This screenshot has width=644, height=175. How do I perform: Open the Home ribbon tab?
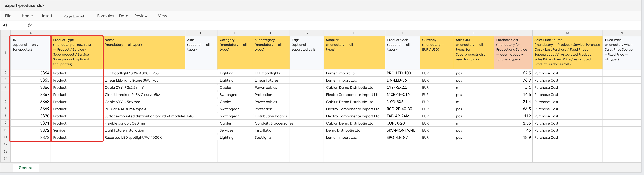[27, 16]
